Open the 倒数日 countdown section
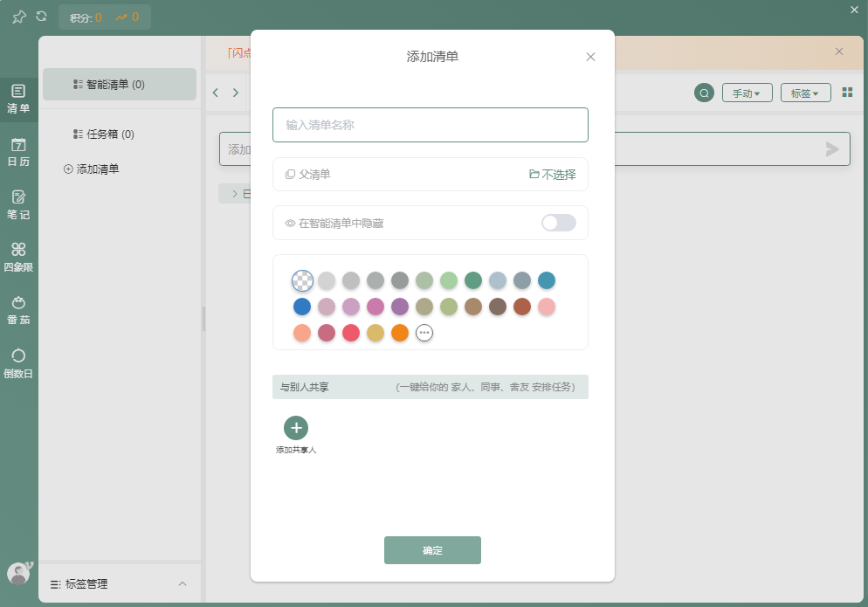The width and height of the screenshot is (868, 607). coord(18,363)
